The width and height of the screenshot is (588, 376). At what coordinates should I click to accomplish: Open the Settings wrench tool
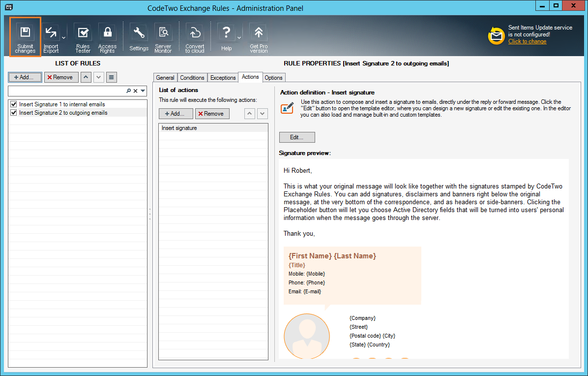click(139, 38)
